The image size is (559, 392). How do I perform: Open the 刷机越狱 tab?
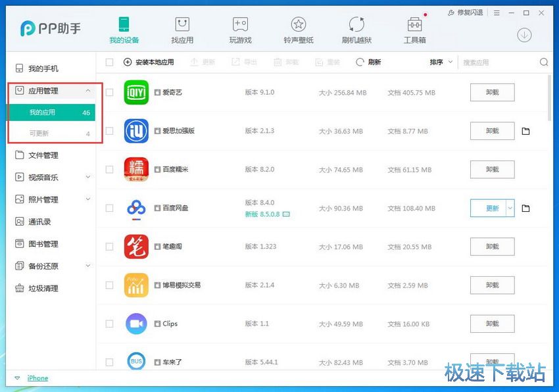356,31
